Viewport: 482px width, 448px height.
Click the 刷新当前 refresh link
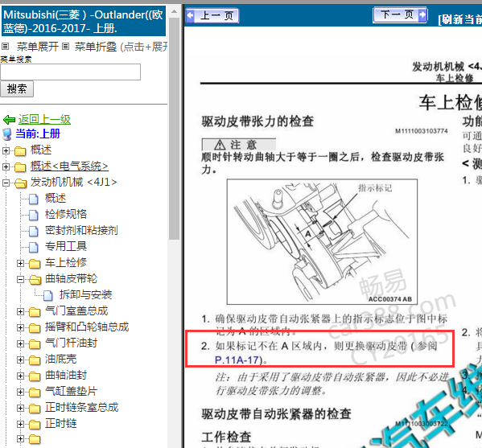point(459,19)
